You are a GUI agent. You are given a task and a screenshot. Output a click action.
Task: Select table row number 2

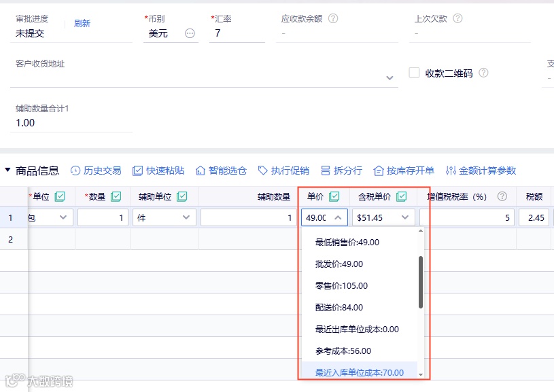click(x=11, y=239)
